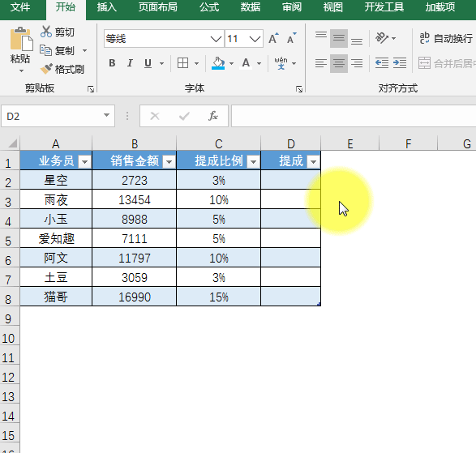Viewport: 476px width, 453px height.
Task: Enable wrap text (自动换行)
Action: [446, 38]
